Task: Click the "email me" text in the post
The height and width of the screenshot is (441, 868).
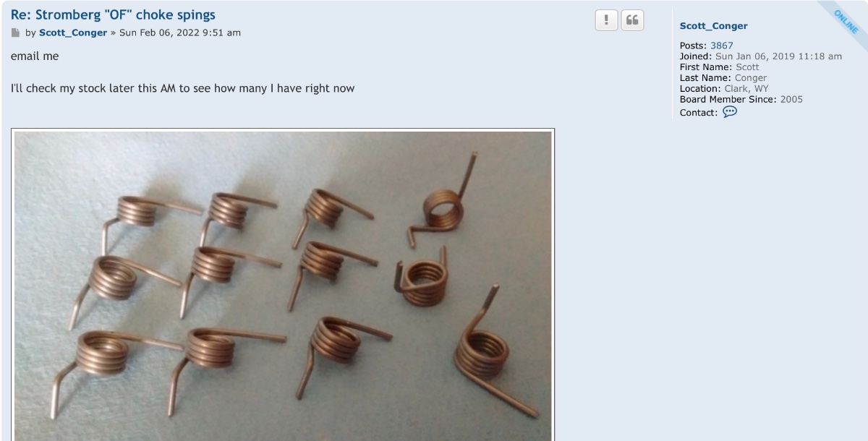Action: (x=35, y=56)
